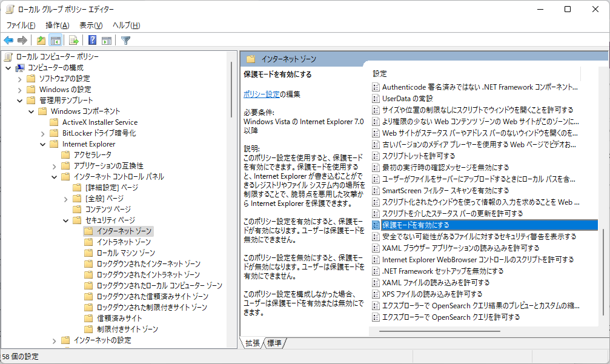Image resolution: width=610 pixels, height=364 pixels.
Task: Click the blue Help toolbar icon
Action: pos(92,40)
